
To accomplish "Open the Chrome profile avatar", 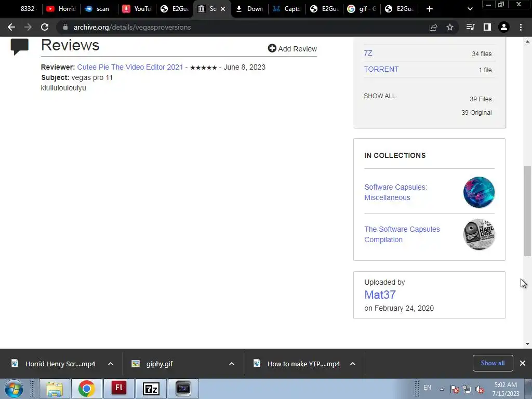I will (504, 27).
